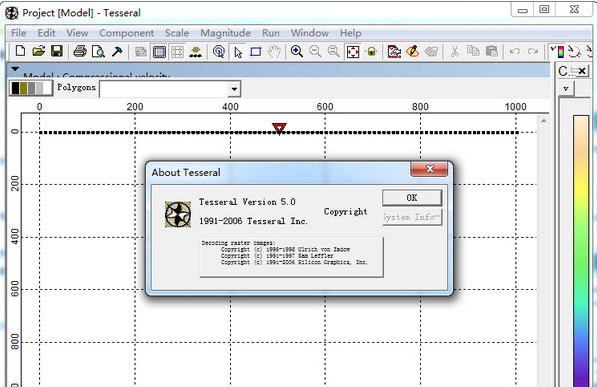
Task: Click the undo arrow
Action: coord(515,52)
